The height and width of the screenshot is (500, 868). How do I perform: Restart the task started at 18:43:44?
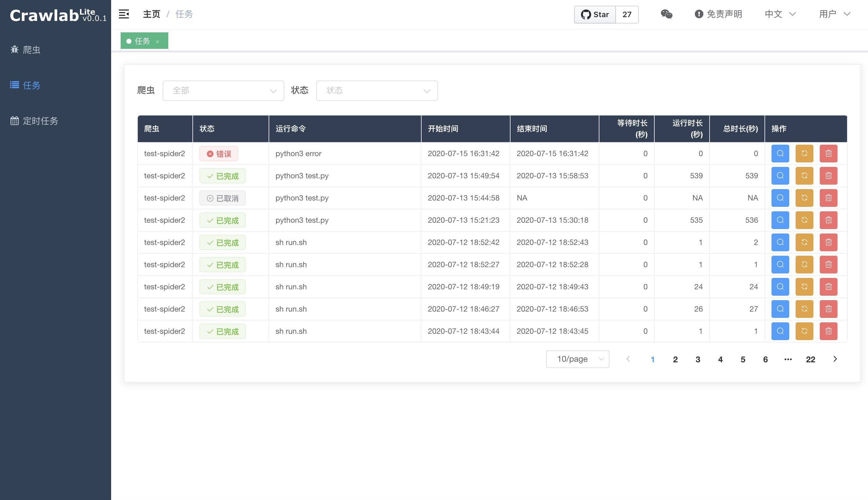[x=804, y=331]
